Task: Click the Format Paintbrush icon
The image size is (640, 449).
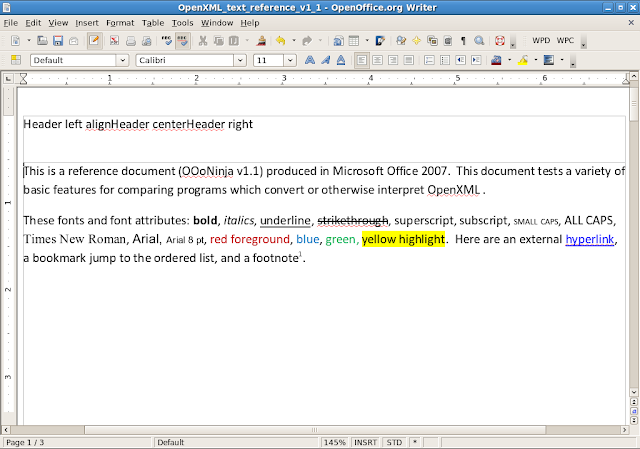Action: click(261, 41)
